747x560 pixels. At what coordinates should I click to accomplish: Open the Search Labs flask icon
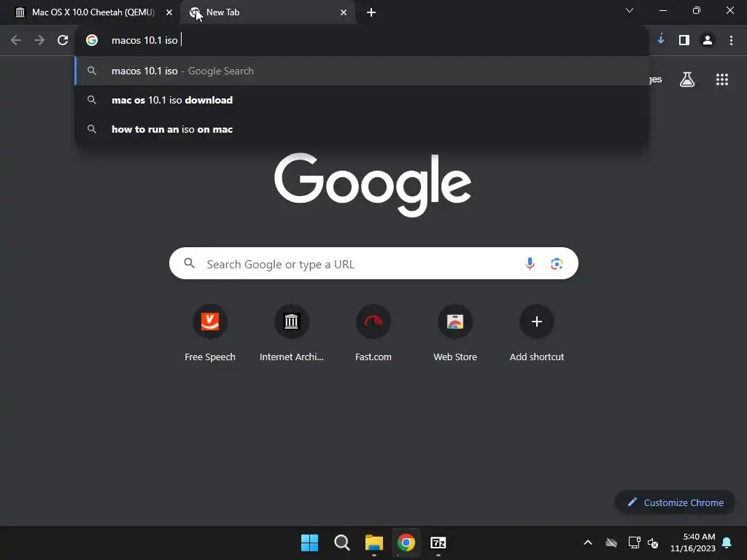pos(687,79)
